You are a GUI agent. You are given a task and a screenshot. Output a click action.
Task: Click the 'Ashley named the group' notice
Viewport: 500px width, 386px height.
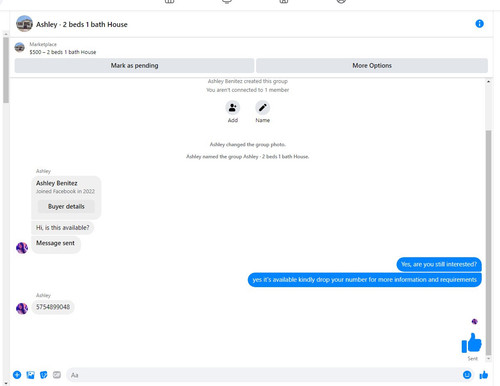248,156
